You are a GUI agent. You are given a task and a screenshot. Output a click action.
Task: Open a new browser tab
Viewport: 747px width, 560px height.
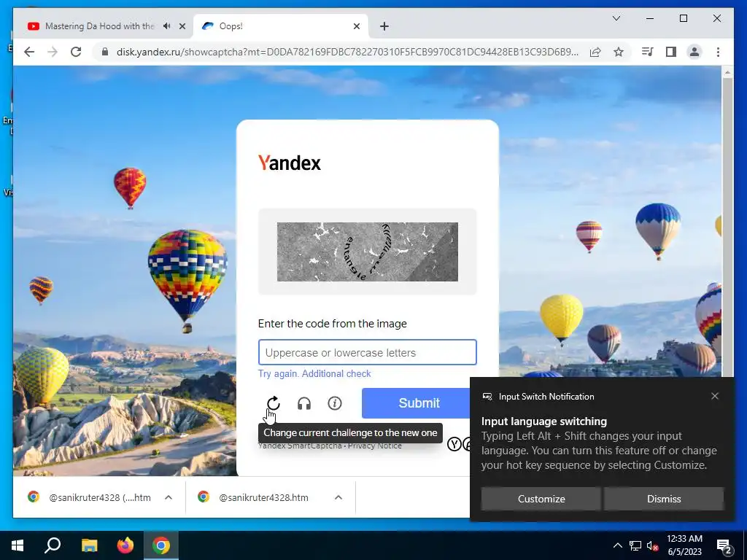click(384, 26)
